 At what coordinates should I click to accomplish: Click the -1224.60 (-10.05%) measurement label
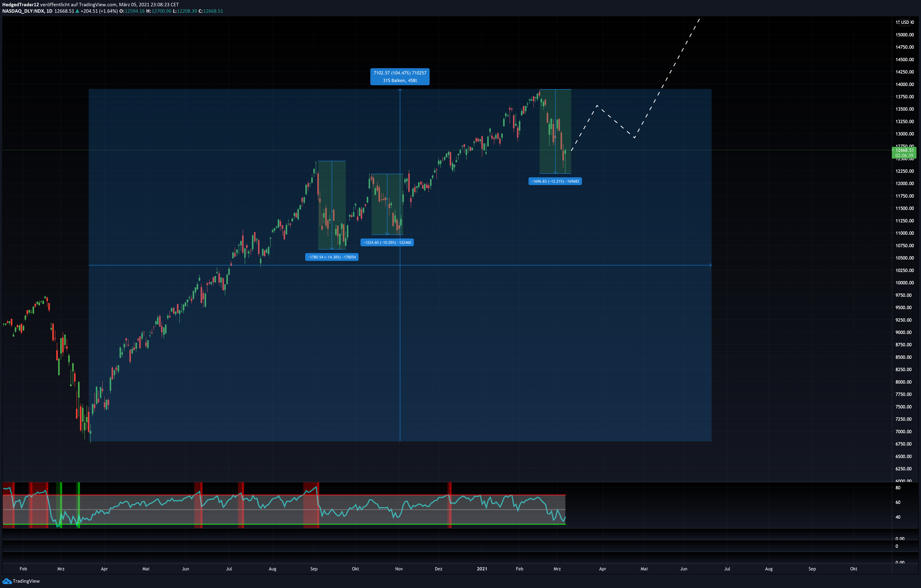[387, 242]
